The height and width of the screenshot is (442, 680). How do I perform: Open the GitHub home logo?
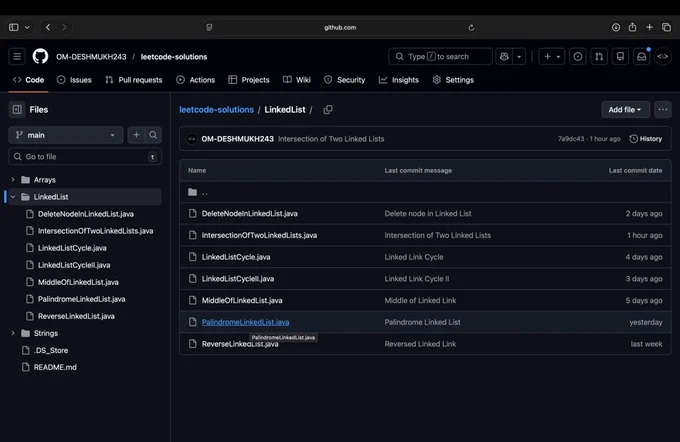[x=40, y=56]
